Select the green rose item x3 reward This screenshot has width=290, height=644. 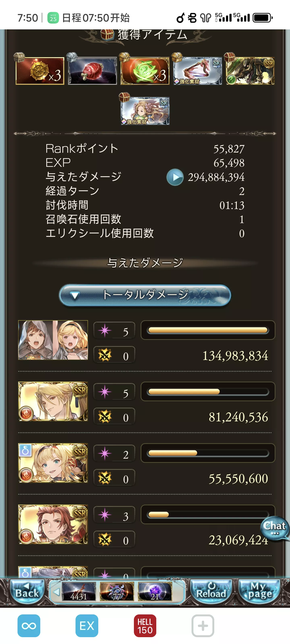point(145,71)
